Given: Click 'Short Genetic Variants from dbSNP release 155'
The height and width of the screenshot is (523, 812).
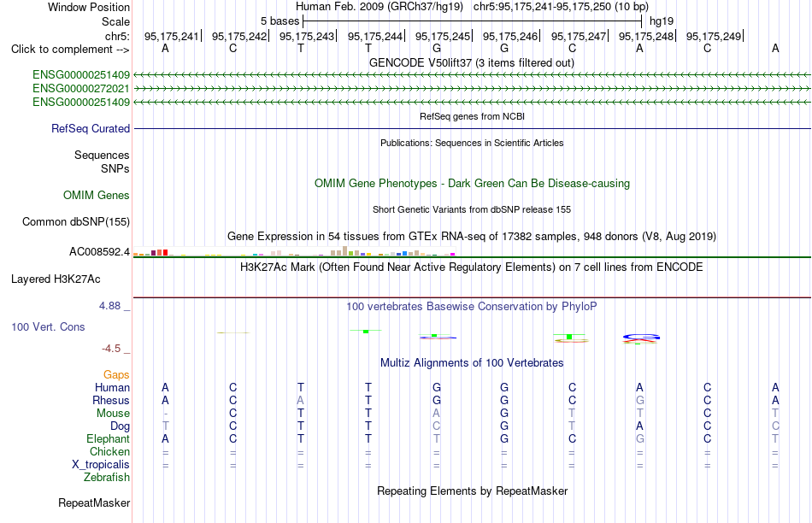Looking at the screenshot, I should click(472, 209).
